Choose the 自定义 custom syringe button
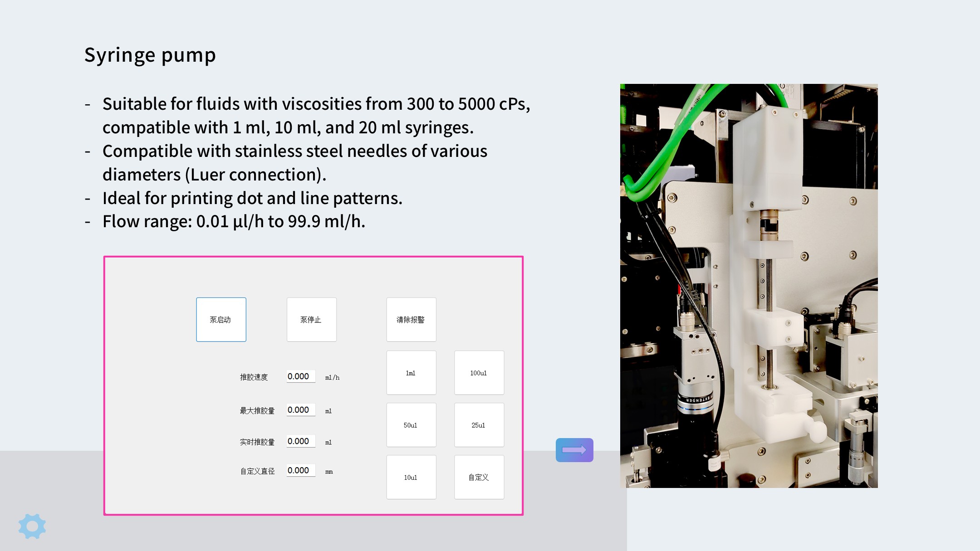 [479, 477]
